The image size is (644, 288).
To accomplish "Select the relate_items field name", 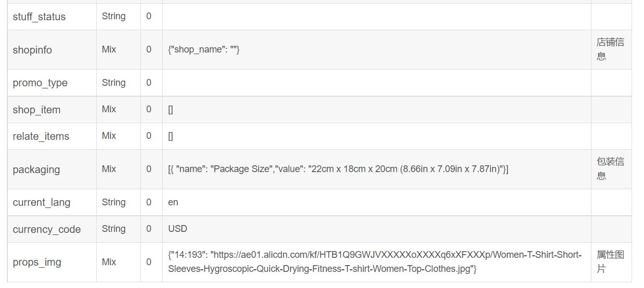I will pos(41,136).
